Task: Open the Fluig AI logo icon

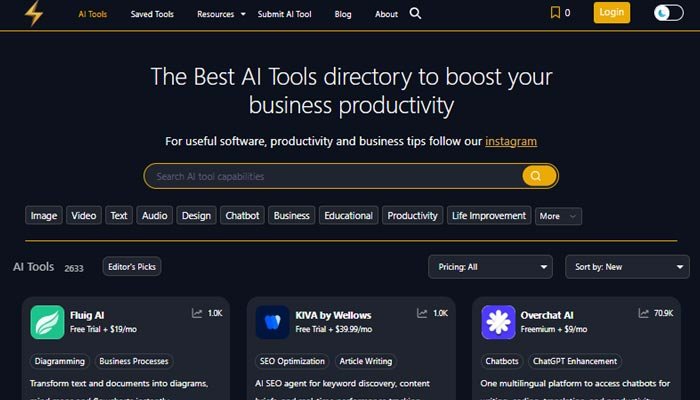Action: 47,321
